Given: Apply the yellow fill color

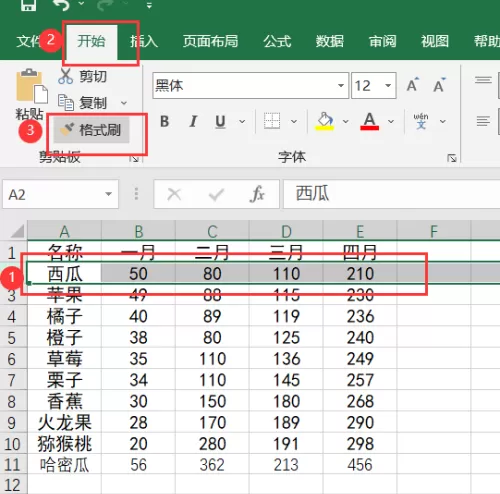Looking at the screenshot, I should (325, 121).
